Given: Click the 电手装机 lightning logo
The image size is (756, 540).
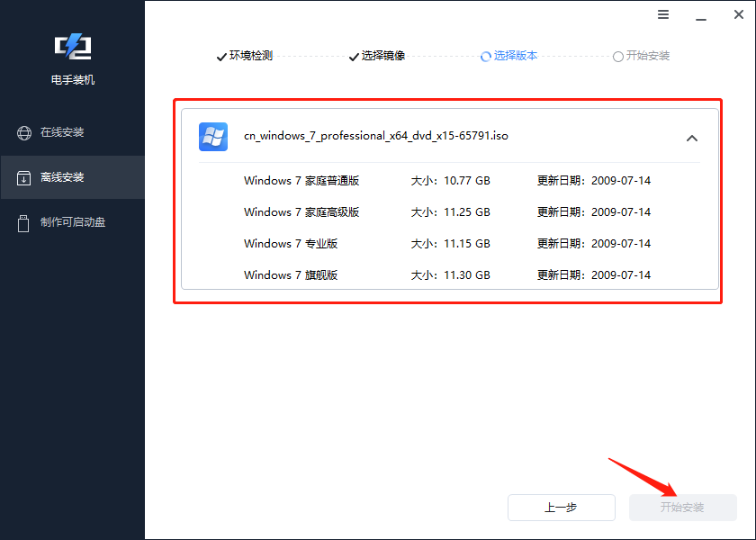Looking at the screenshot, I should tap(72, 46).
